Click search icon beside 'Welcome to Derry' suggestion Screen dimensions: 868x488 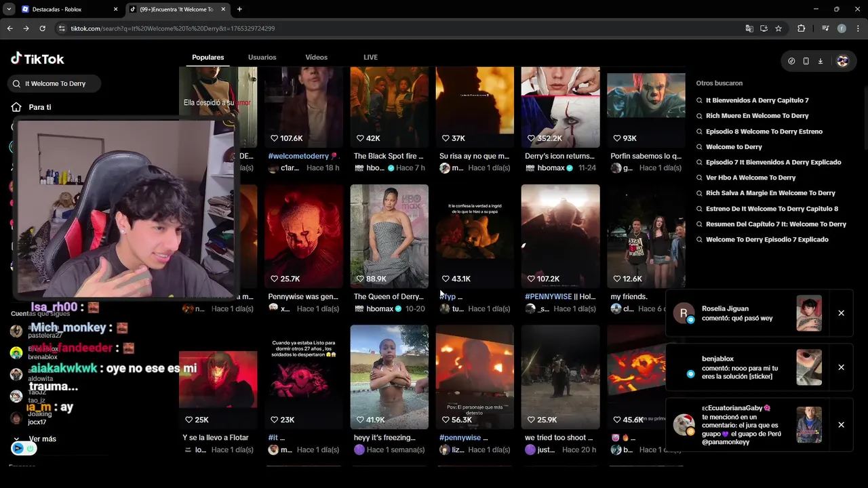coord(699,147)
